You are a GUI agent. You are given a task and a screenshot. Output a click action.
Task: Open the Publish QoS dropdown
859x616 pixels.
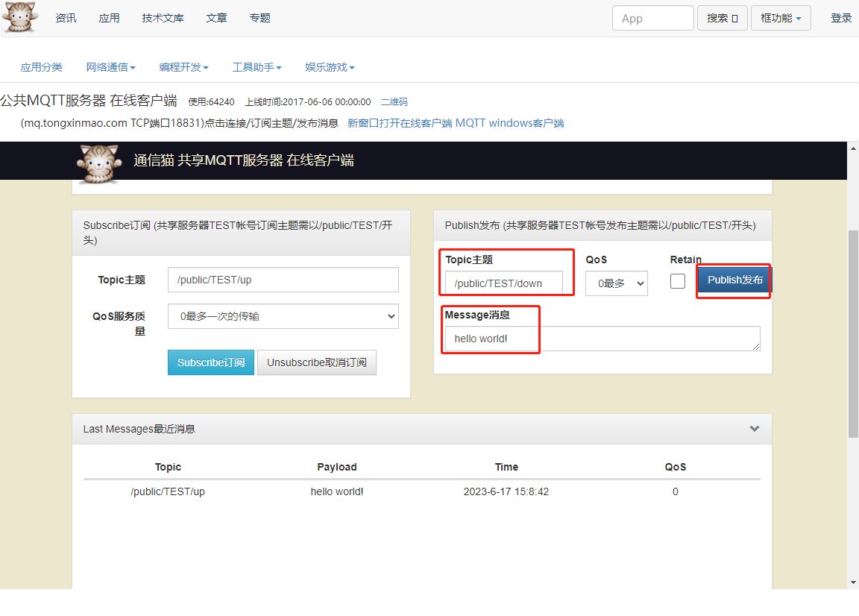617,283
